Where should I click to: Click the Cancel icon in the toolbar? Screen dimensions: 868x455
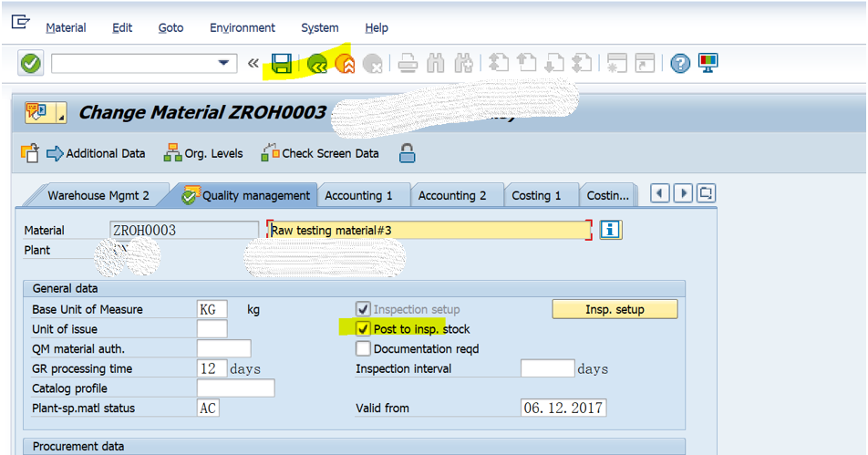tap(373, 64)
